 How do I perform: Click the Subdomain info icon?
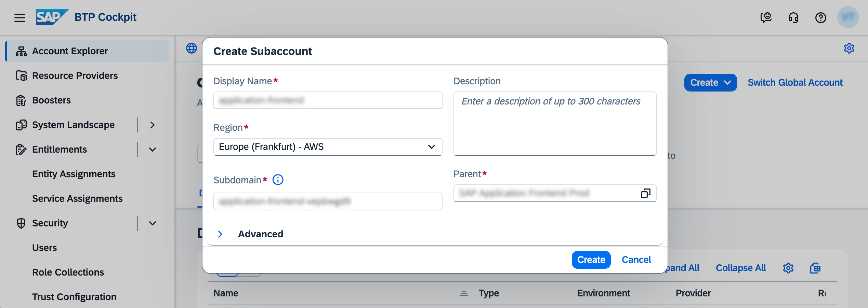pyautogui.click(x=278, y=180)
